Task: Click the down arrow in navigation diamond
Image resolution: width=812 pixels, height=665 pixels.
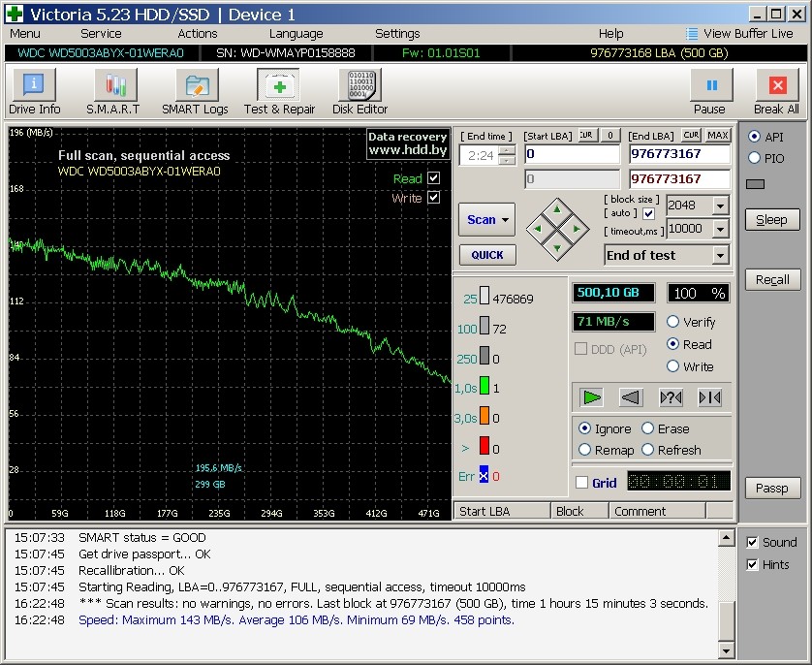Action: (557, 248)
